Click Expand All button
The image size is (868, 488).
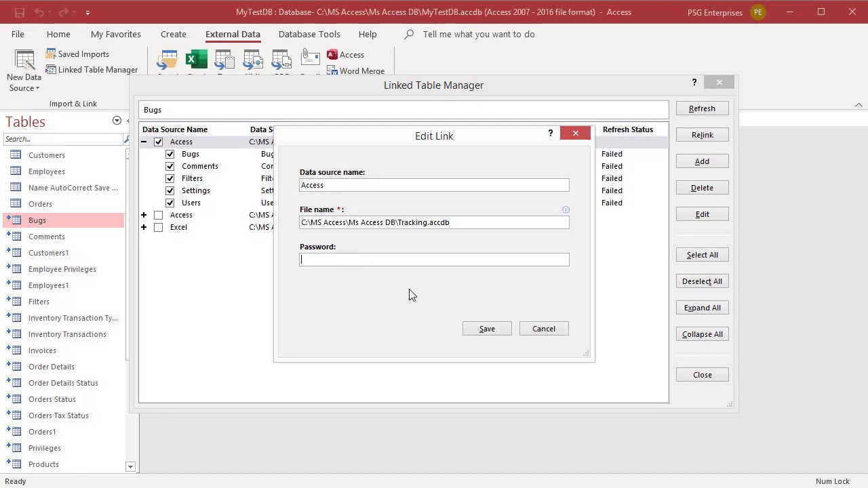pyautogui.click(x=702, y=308)
